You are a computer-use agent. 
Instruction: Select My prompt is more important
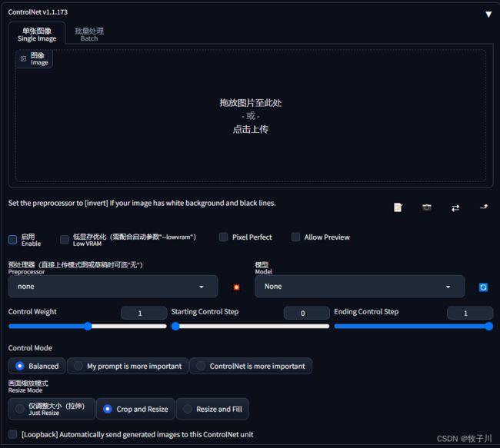128,366
